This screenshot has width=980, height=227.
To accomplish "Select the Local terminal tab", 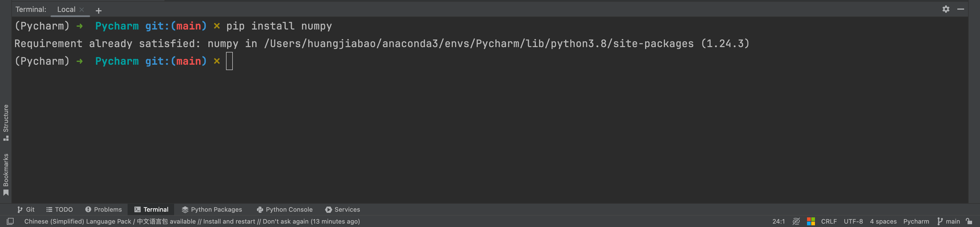I will (x=66, y=10).
